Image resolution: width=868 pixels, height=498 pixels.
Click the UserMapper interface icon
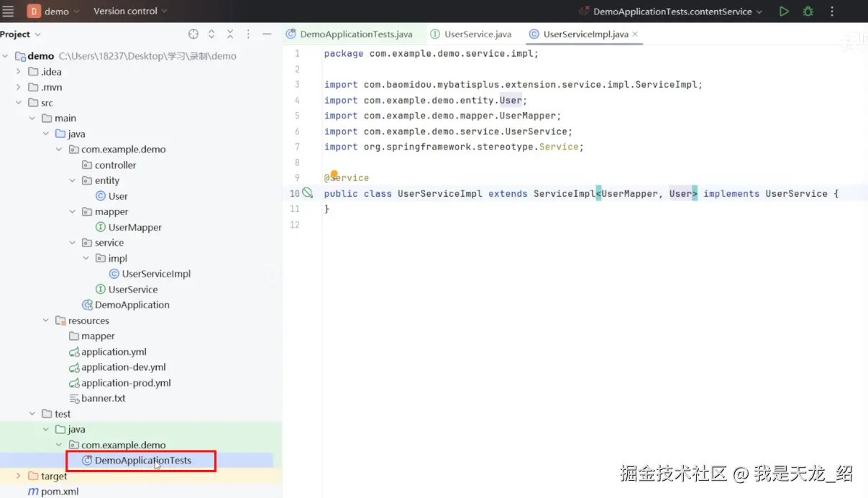click(101, 227)
